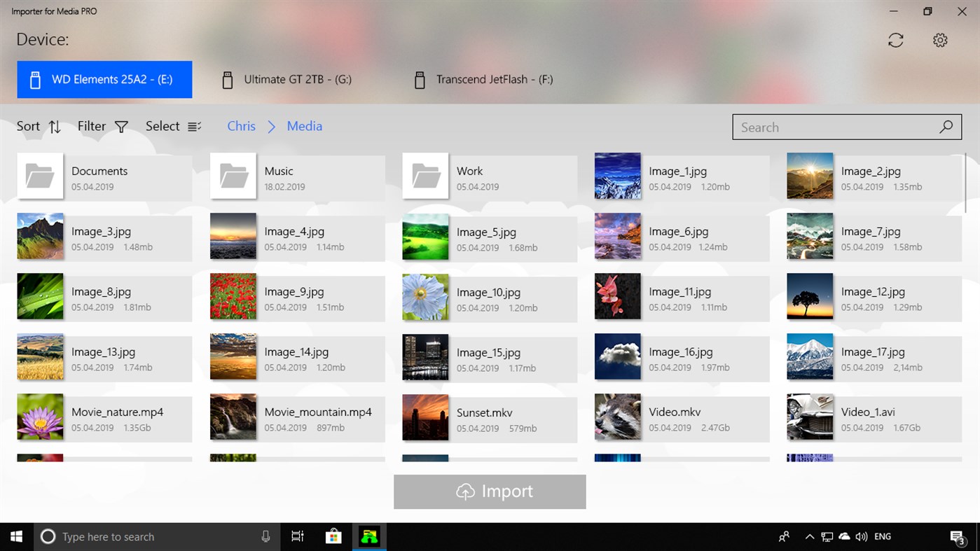
Task: Expand the breadcrumb chevron after Chris
Action: click(x=270, y=127)
